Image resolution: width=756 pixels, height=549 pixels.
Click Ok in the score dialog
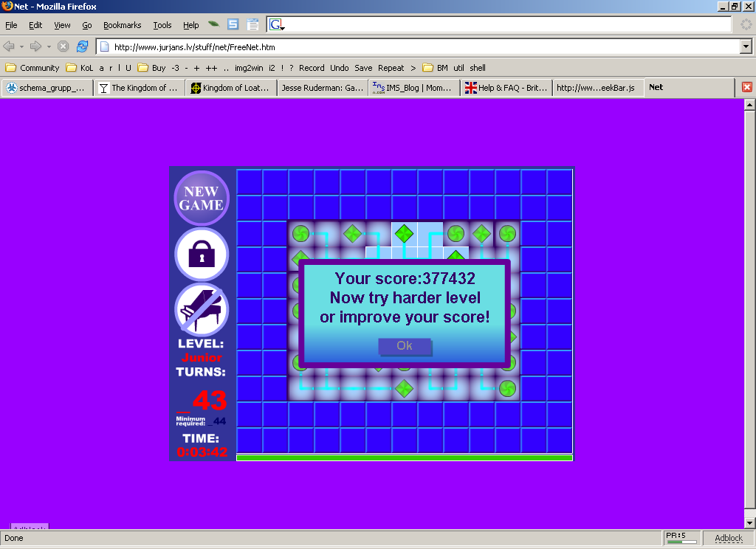(405, 345)
